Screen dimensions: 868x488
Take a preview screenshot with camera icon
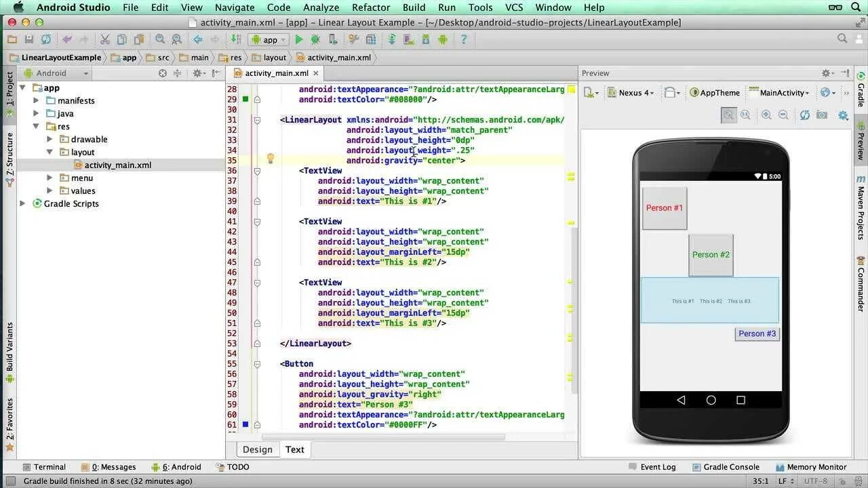point(822,115)
